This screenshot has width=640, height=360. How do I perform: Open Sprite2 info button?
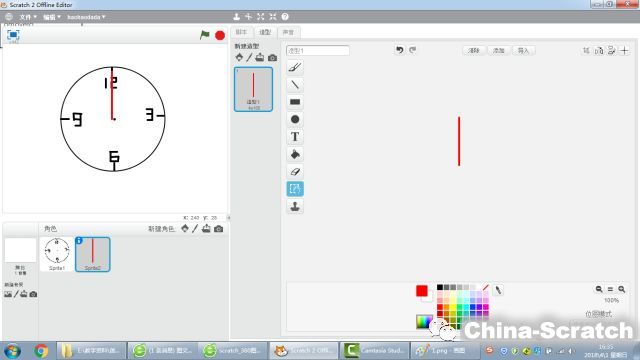pos(79,240)
